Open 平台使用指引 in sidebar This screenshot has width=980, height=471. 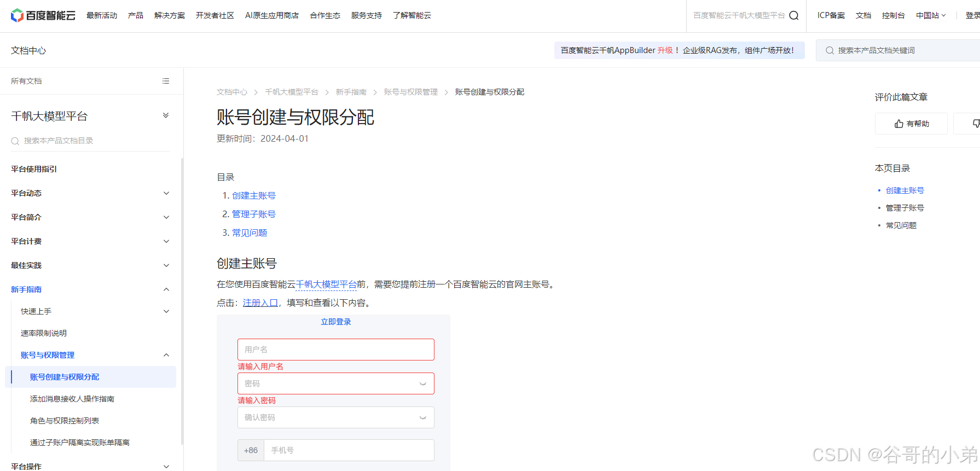point(34,169)
